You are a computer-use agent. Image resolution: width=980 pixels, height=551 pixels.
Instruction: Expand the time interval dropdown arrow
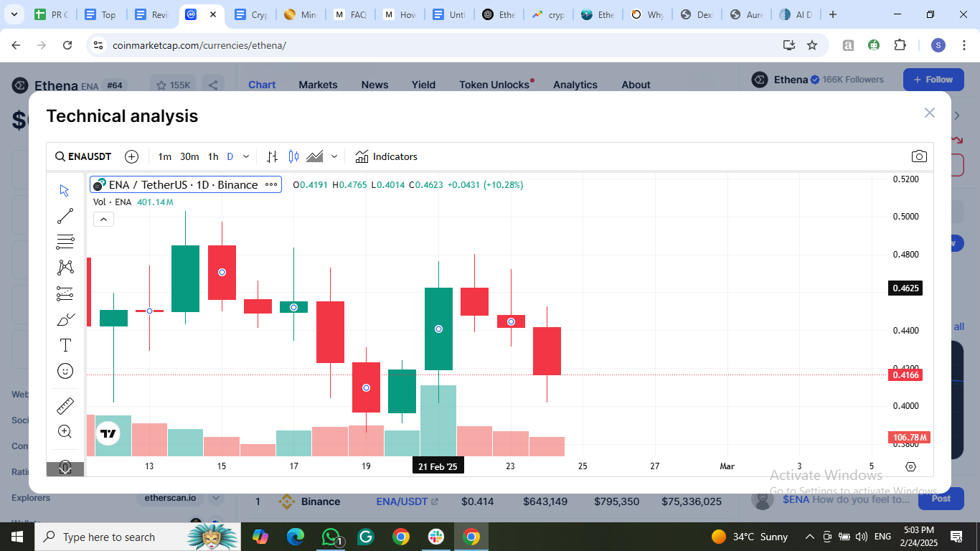[246, 156]
